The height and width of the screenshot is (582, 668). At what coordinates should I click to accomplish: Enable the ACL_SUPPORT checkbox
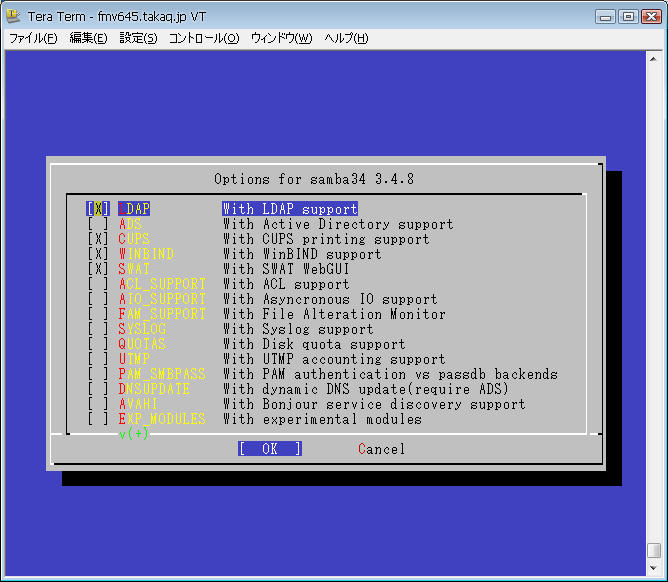pyautogui.click(x=98, y=284)
